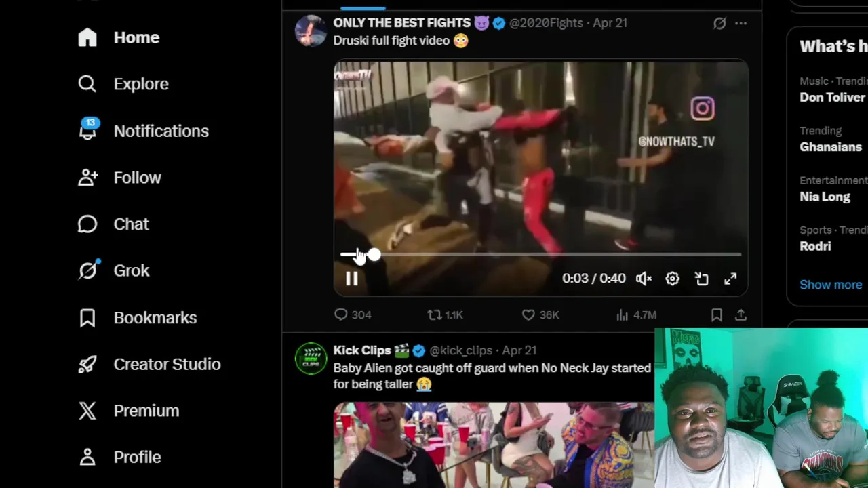Open the more options menu on 2020Fights post
Viewport: 868px width, 488px height.
point(741,23)
